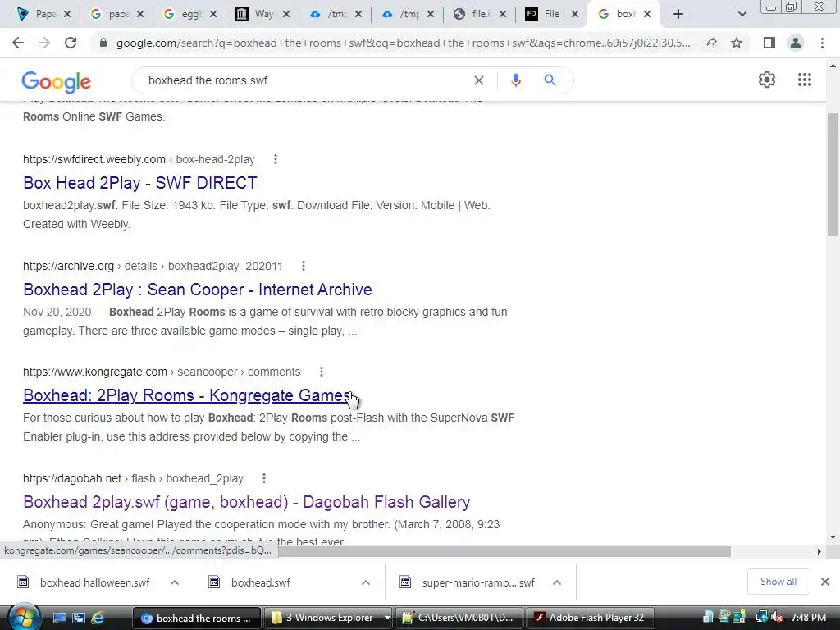Screen dimensions: 840x630
Task: Expand the Windows Explorer taskbar group arrow
Action: [x=387, y=618]
